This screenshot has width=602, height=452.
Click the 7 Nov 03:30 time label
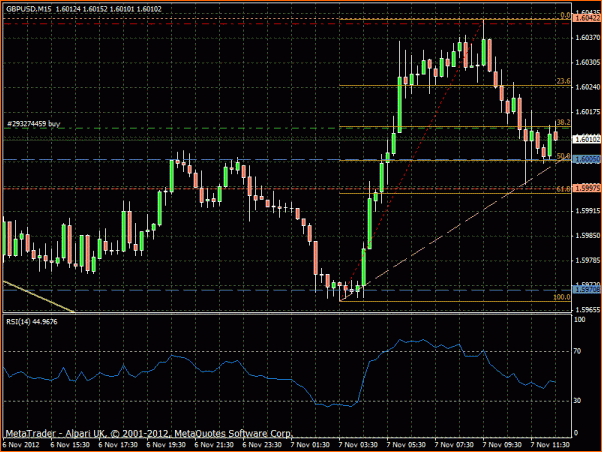tap(358, 445)
